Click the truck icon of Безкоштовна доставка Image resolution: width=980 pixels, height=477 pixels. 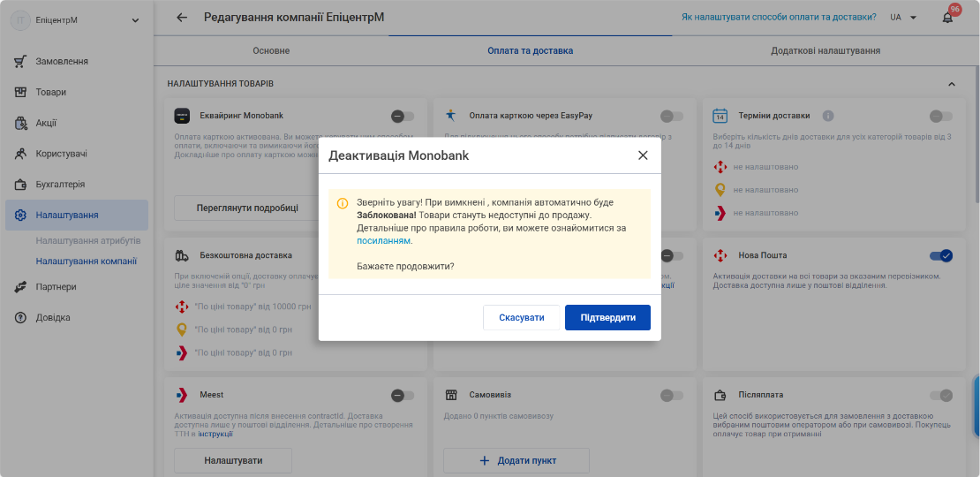coord(182,255)
